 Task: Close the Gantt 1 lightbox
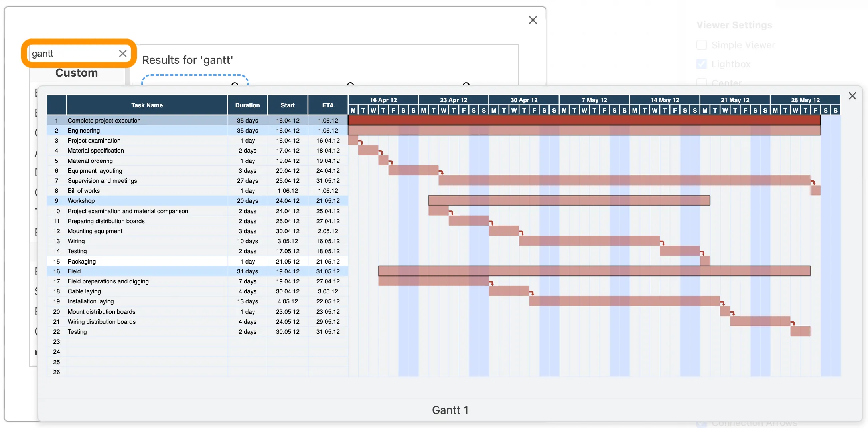pos(852,96)
